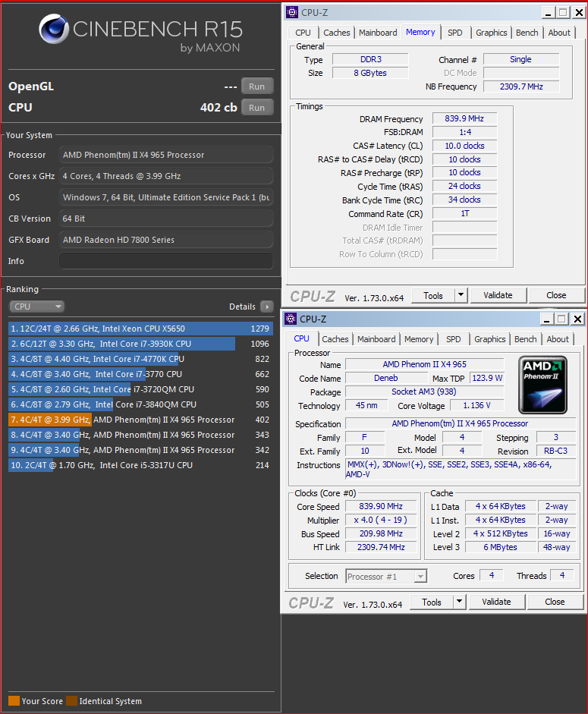The height and width of the screenshot is (714, 588).
Task: Open the Mainboard tab in the upper CPU-Z window
Action: [x=378, y=33]
